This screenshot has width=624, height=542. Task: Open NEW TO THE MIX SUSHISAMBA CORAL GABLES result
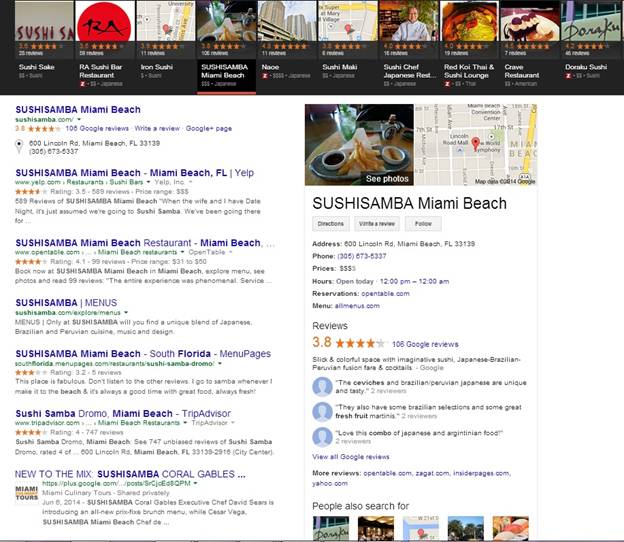[x=130, y=474]
